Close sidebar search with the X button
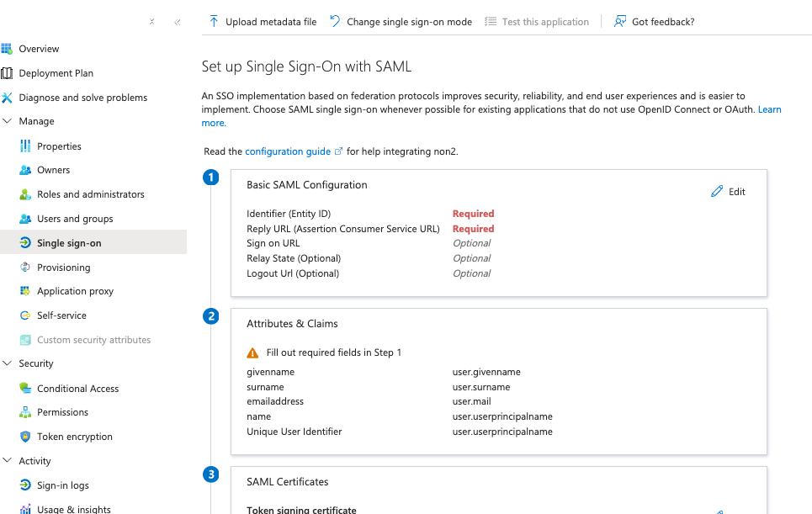This screenshot has width=812, height=514. (x=151, y=22)
